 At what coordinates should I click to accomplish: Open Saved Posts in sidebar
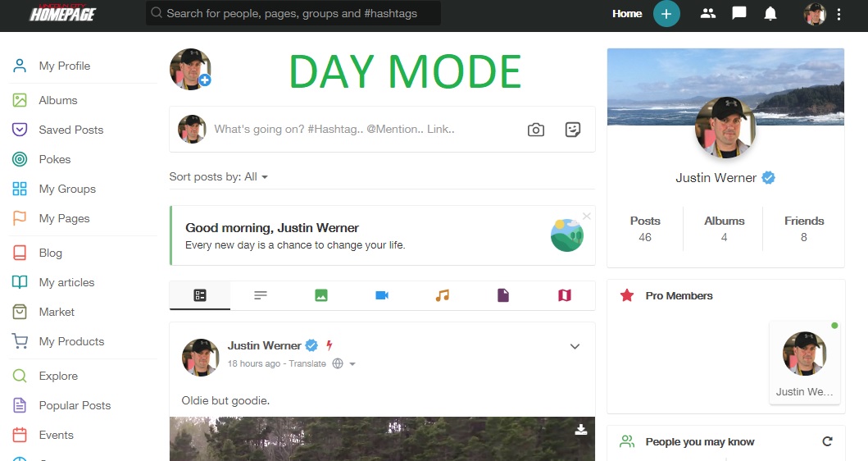(x=70, y=130)
